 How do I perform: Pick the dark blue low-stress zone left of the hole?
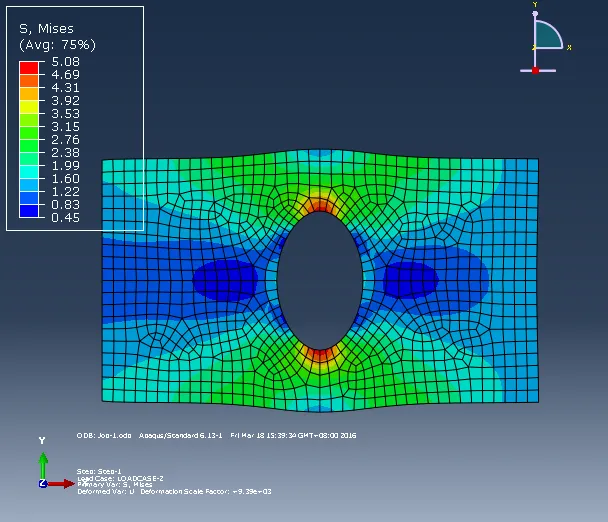[x=225, y=280]
